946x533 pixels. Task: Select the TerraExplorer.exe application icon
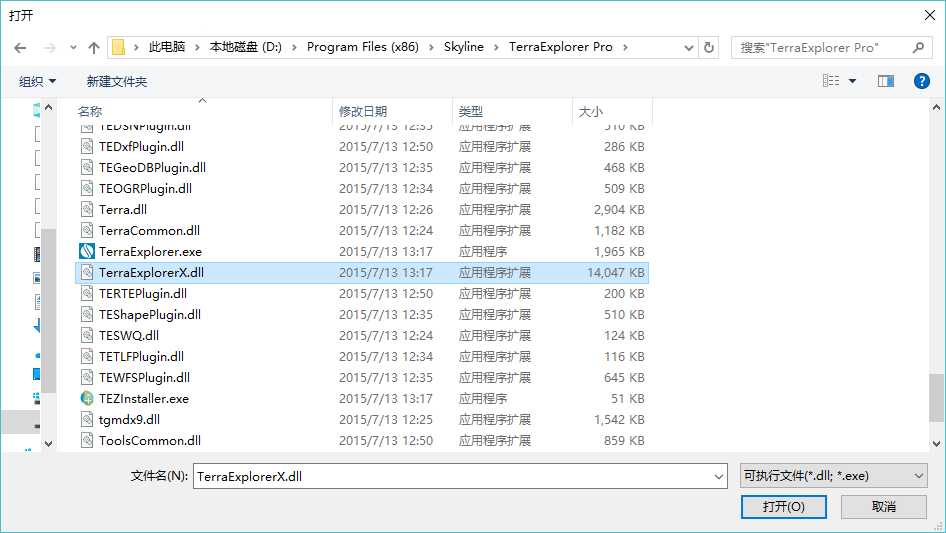tap(87, 251)
